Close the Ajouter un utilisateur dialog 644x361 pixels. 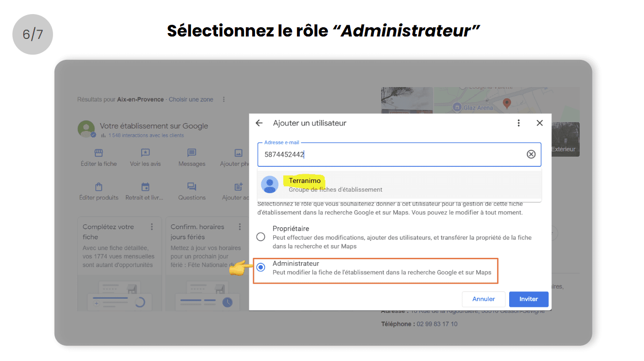point(539,123)
